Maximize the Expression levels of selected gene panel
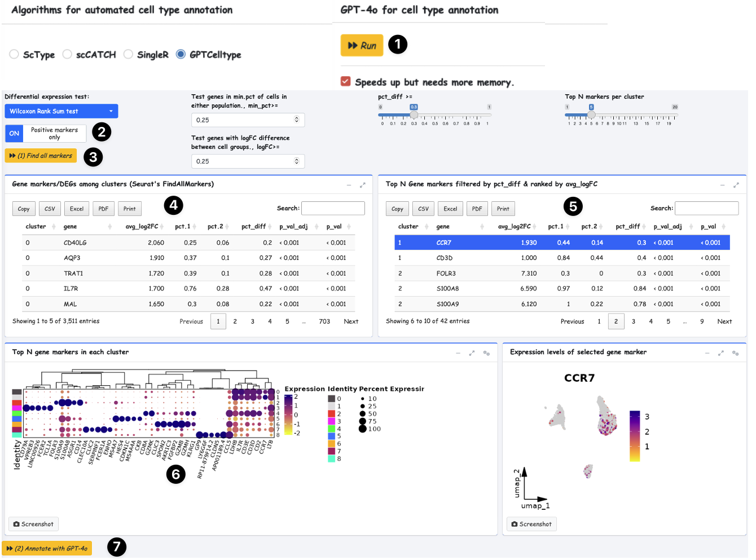Viewport: 756px width, 560px height. [721, 353]
